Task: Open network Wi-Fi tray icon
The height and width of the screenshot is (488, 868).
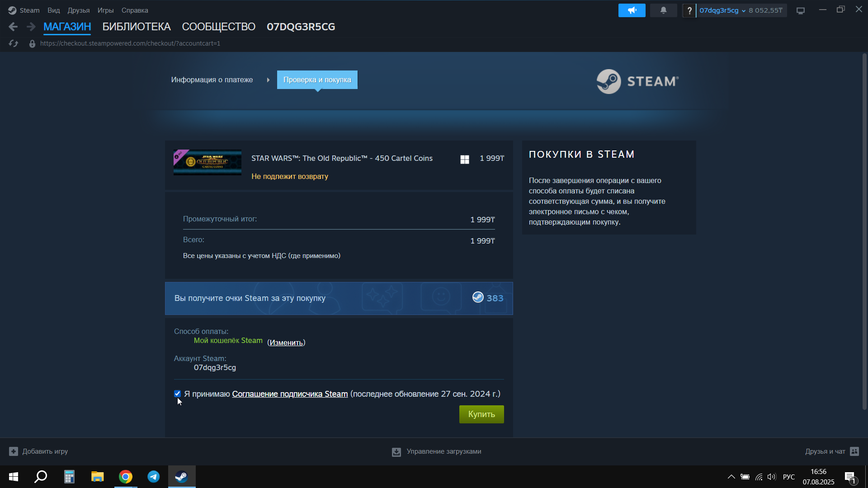Action: 759,477
